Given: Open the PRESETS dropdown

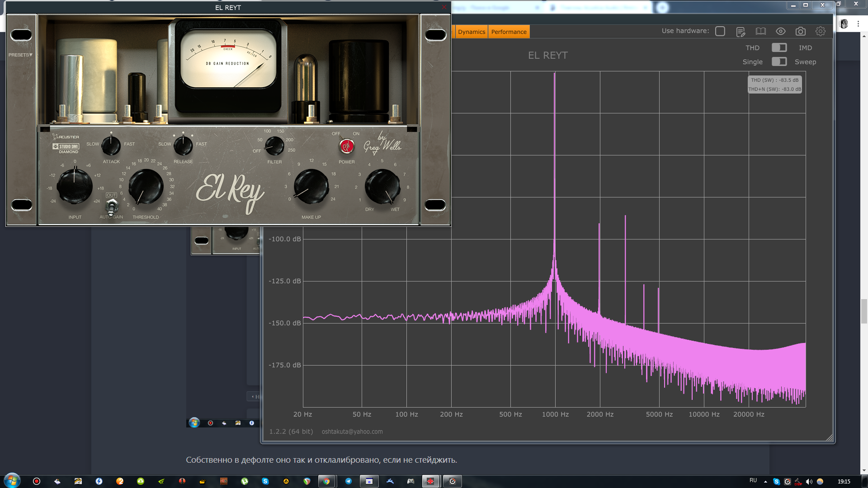Looking at the screenshot, I should (20, 55).
